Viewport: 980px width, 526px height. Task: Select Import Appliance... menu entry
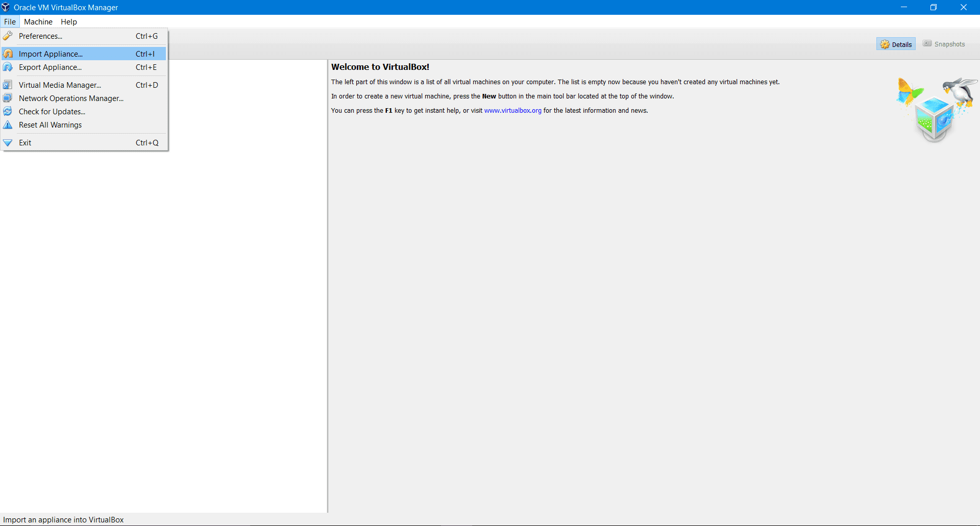[84, 54]
